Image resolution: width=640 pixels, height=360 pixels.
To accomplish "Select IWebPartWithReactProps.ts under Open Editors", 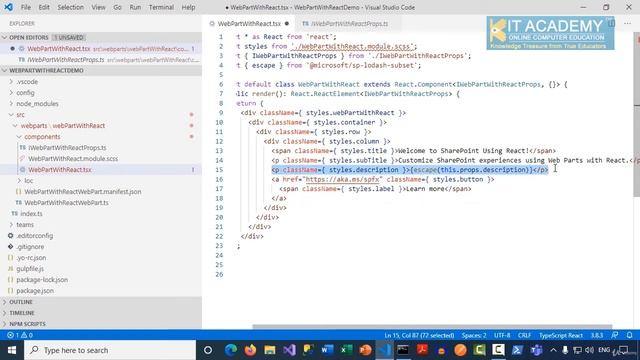I will tap(101, 60).
